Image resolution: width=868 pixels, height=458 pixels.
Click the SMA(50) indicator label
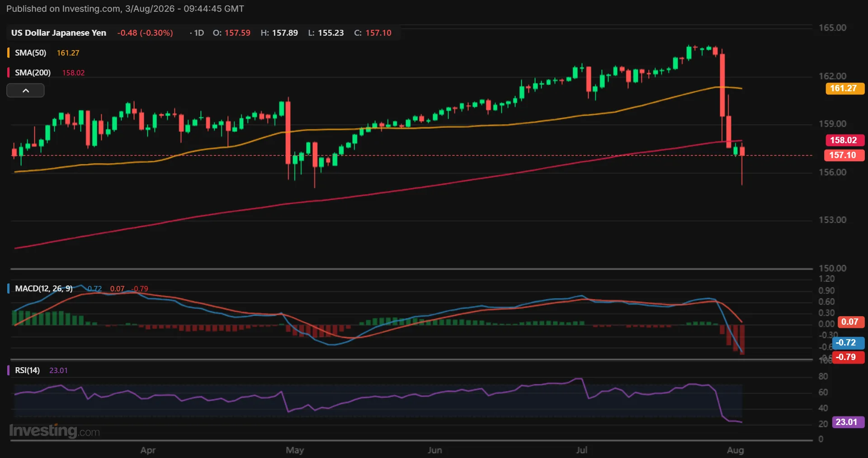30,53
